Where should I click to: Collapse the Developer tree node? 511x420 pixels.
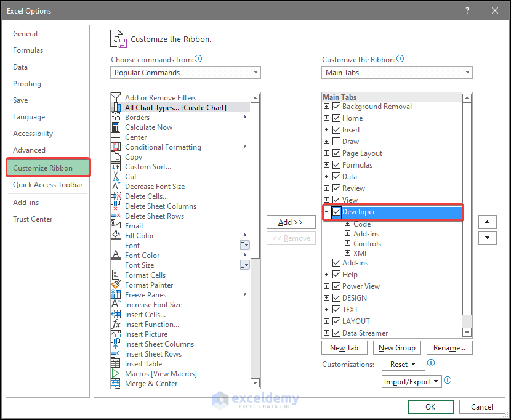click(326, 212)
